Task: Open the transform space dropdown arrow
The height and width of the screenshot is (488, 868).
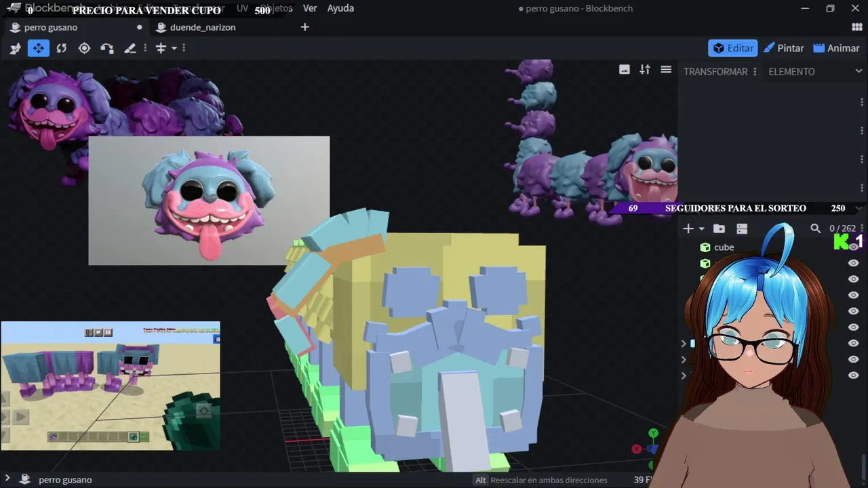Action: click(x=174, y=48)
